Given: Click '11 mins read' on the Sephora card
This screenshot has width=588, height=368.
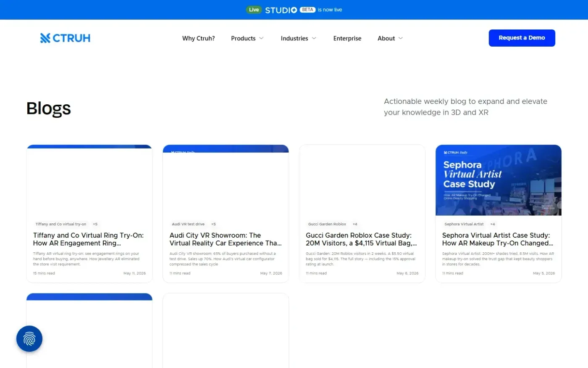Looking at the screenshot, I should pyautogui.click(x=453, y=273).
